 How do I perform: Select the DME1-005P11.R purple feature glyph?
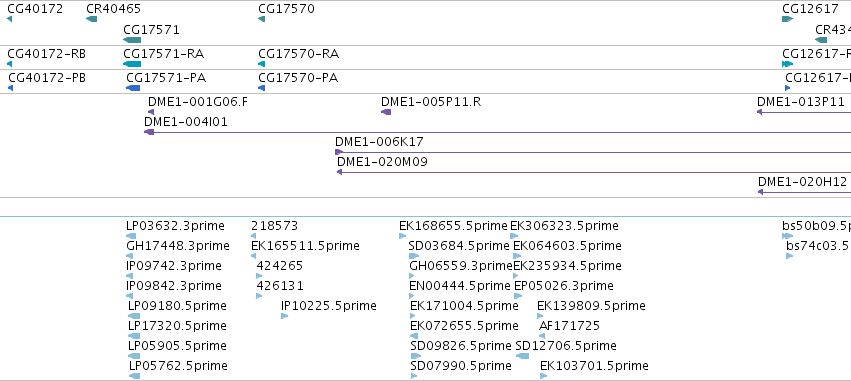pos(386,112)
